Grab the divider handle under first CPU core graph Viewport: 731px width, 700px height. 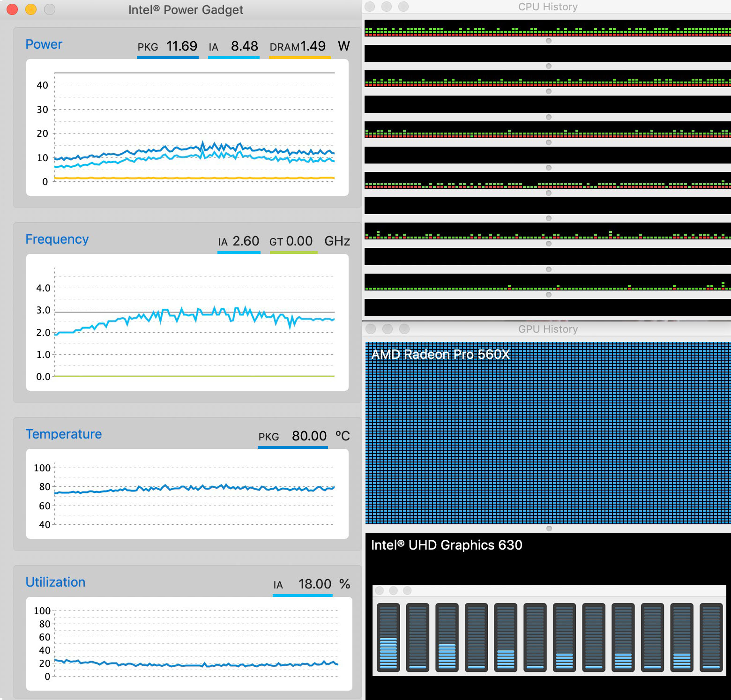pyautogui.click(x=549, y=41)
